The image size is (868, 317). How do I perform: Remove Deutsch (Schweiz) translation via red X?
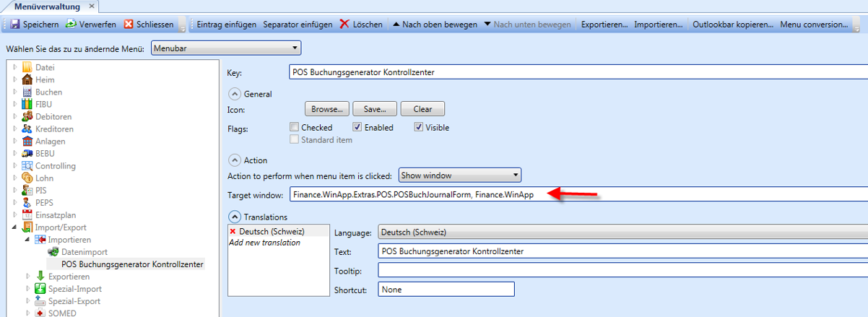[x=233, y=231]
